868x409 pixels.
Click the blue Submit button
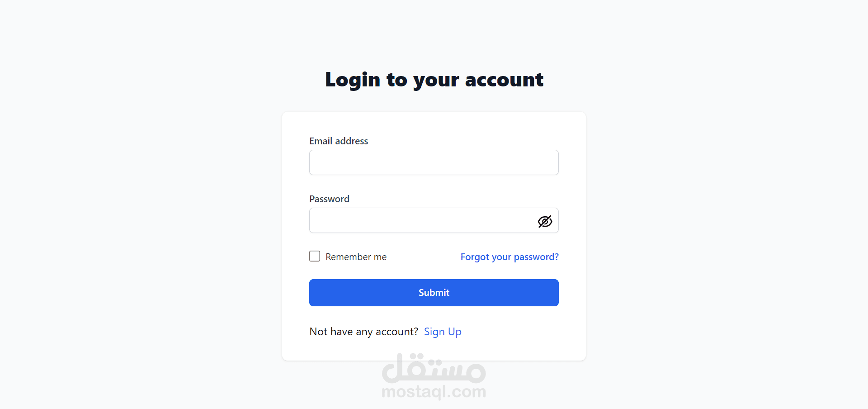434,293
